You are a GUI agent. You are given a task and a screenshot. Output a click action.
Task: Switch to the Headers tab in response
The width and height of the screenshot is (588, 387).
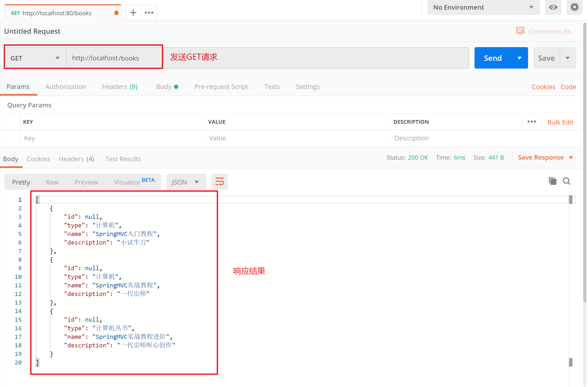[77, 159]
